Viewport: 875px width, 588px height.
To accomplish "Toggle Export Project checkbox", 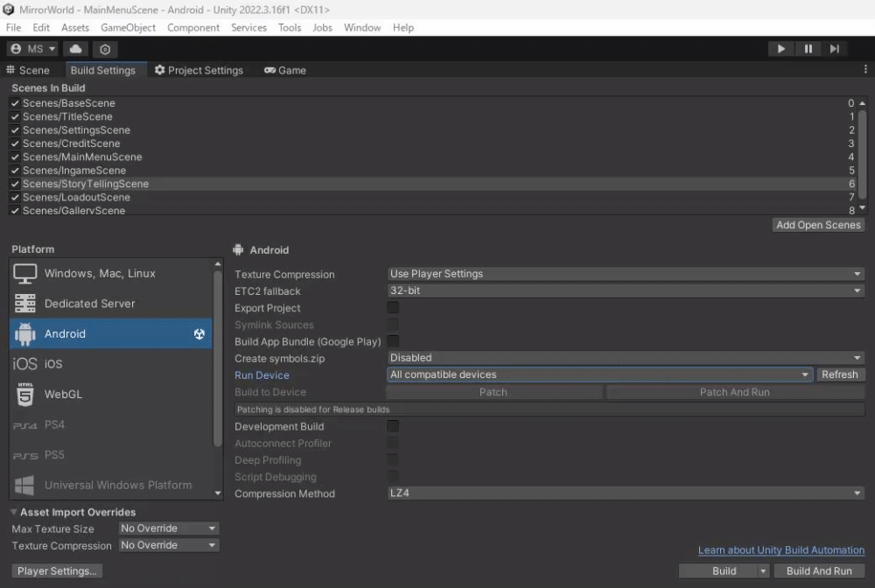I will [x=393, y=308].
